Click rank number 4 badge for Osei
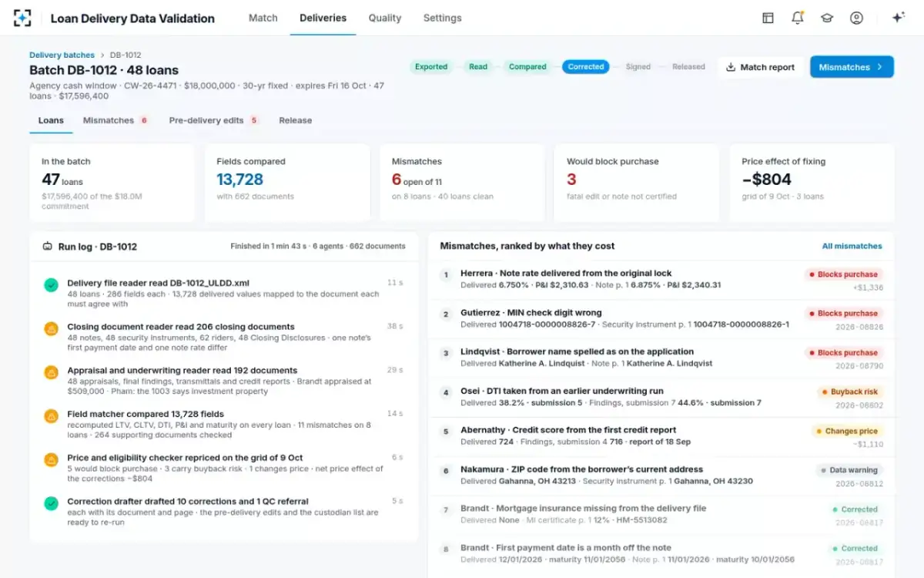Viewport: 924px width, 578px height. click(x=446, y=392)
